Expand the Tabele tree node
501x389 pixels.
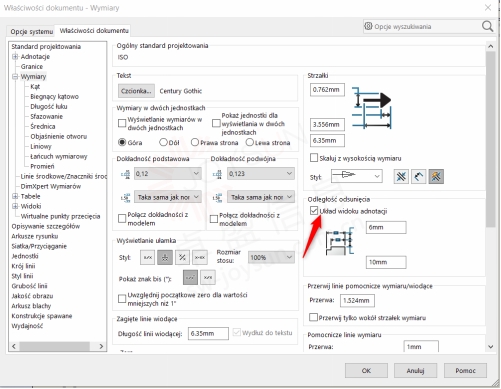[15, 196]
